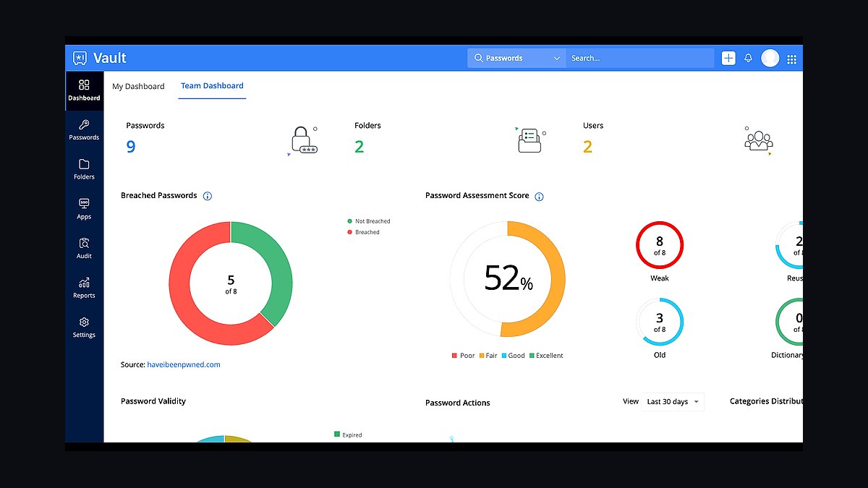Click the plus add-new button
Image resolution: width=868 pixels, height=488 pixels.
pyautogui.click(x=728, y=58)
